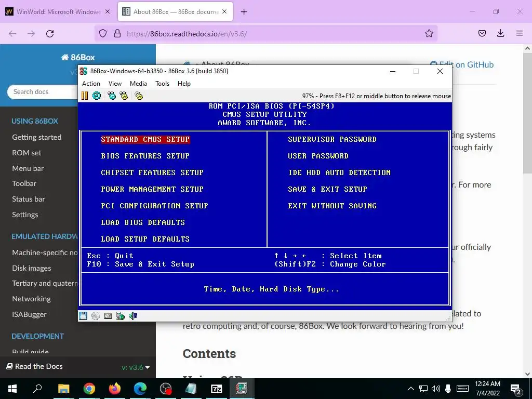The image size is (532, 399).
Task: Switch to the About 86Box documentation tab
Action: (176, 12)
